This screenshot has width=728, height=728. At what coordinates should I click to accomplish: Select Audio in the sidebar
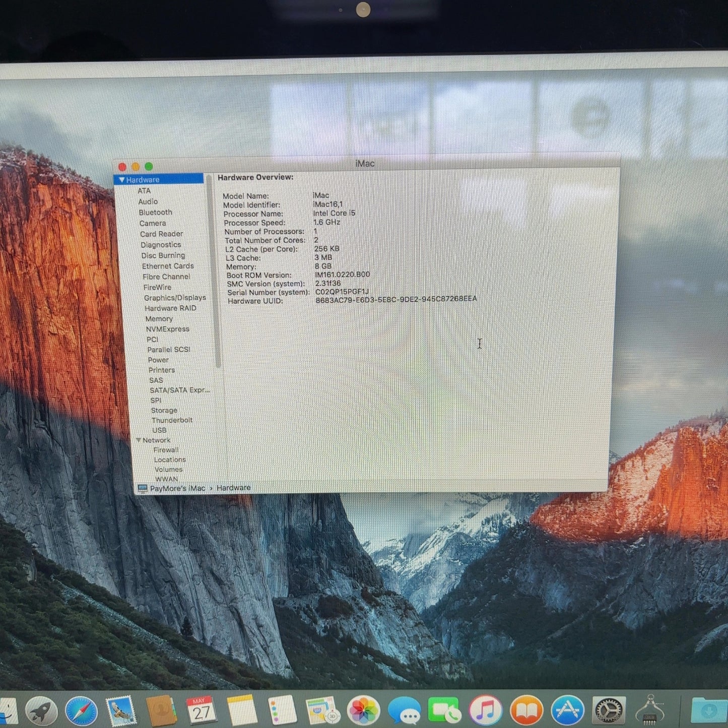point(148,202)
